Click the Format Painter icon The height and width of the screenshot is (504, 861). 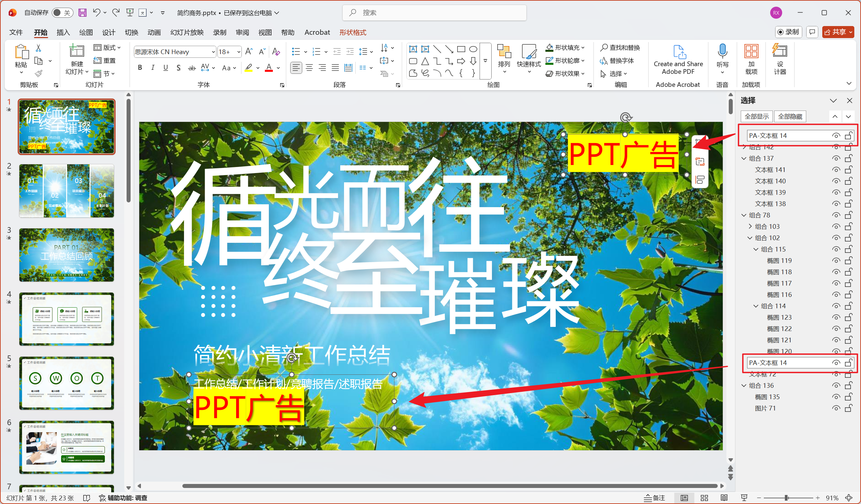[39, 73]
